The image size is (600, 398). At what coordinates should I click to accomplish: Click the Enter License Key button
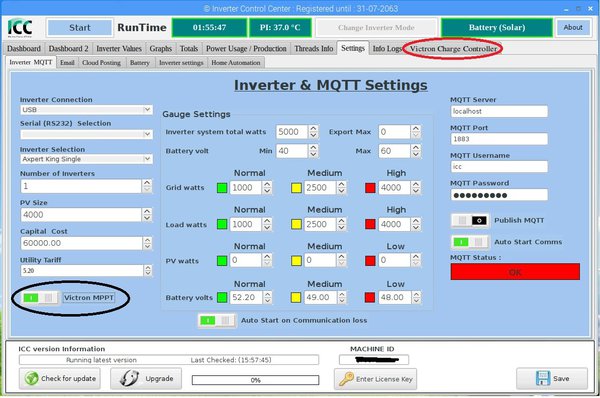pos(375,379)
